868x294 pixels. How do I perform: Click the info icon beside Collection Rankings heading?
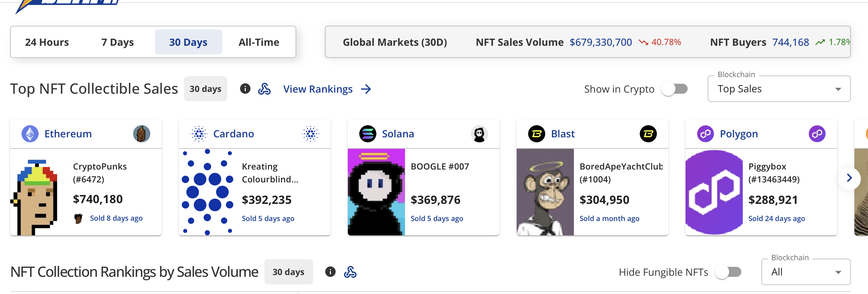pos(330,272)
